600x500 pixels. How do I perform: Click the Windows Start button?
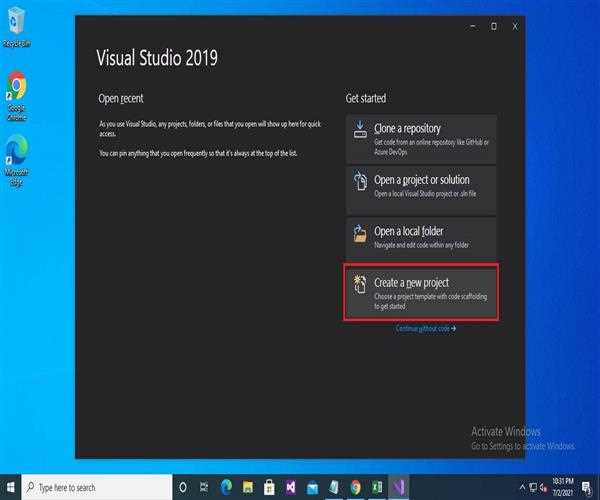(x=10, y=486)
